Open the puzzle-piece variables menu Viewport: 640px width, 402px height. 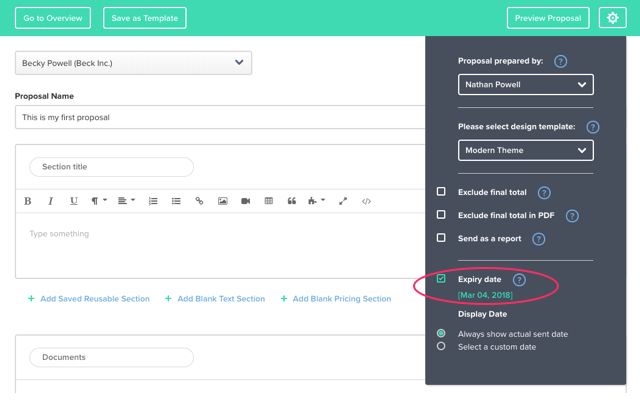[316, 201]
